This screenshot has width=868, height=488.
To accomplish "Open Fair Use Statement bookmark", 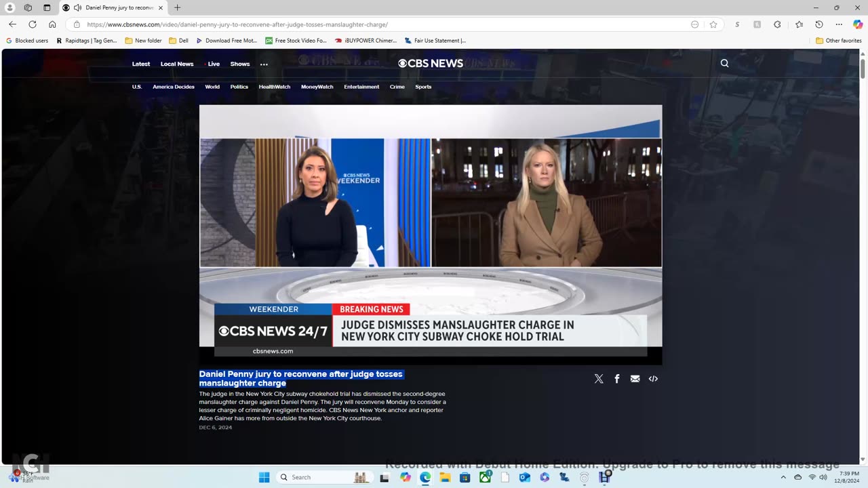I will (x=435, y=41).
